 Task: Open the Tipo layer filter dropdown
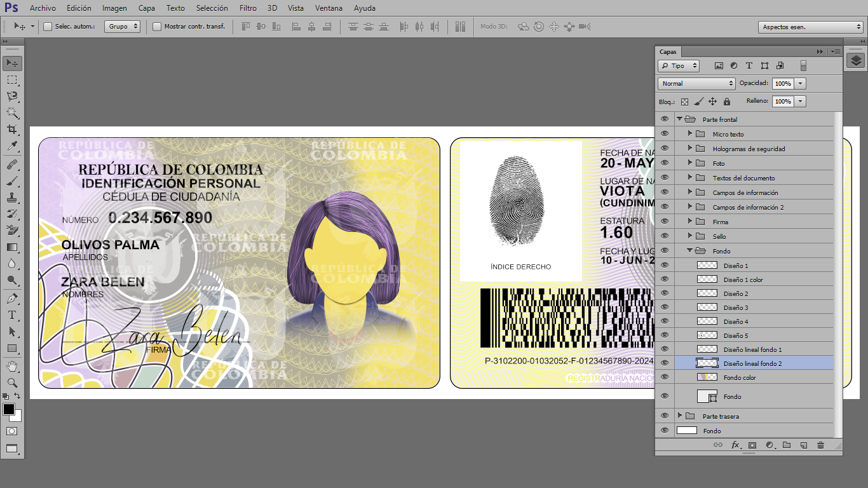coord(679,65)
